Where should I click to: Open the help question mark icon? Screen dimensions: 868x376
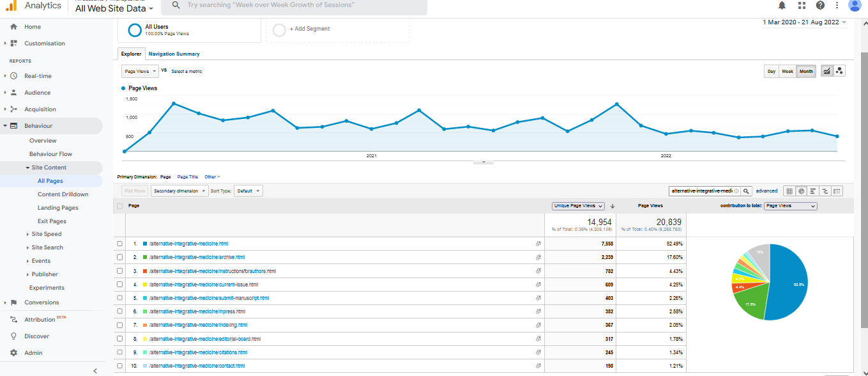pyautogui.click(x=820, y=5)
